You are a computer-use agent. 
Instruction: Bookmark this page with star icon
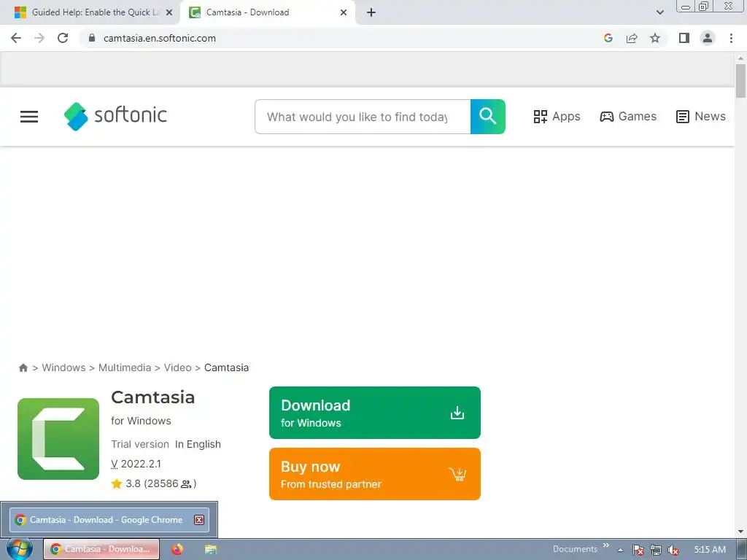click(x=655, y=38)
